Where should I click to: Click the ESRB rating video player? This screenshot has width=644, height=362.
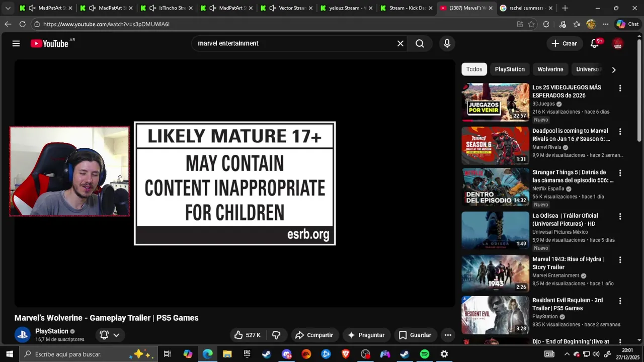(234, 184)
